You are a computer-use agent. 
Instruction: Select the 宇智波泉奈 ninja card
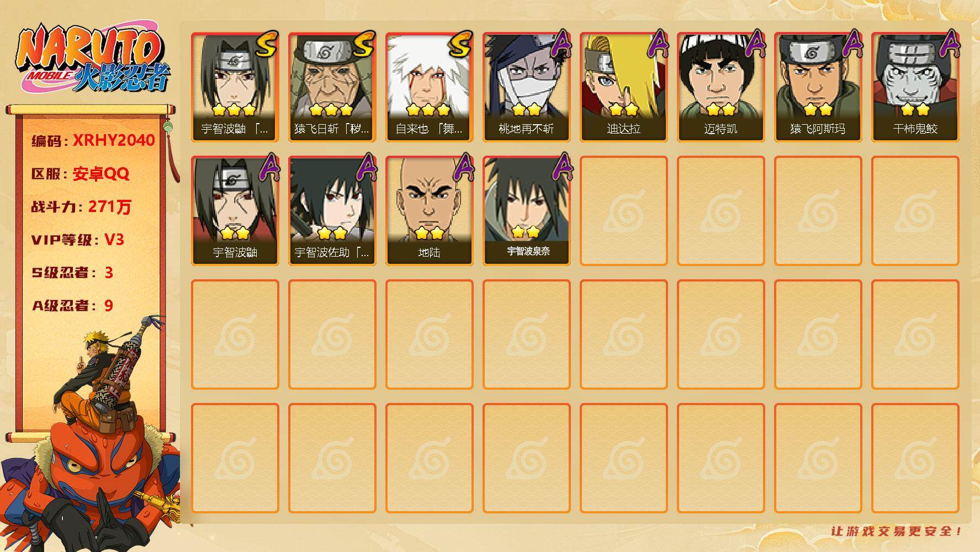click(x=527, y=211)
